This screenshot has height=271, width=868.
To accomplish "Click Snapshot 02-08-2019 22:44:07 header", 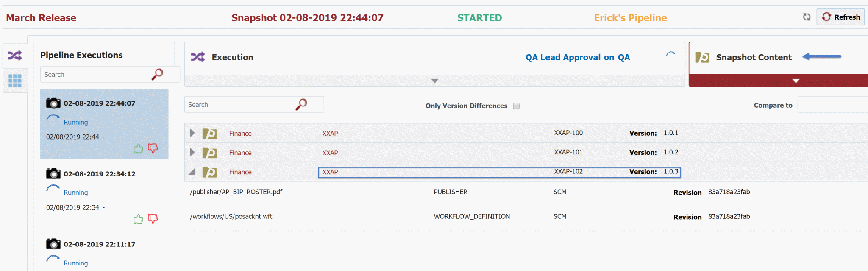I will (x=307, y=18).
